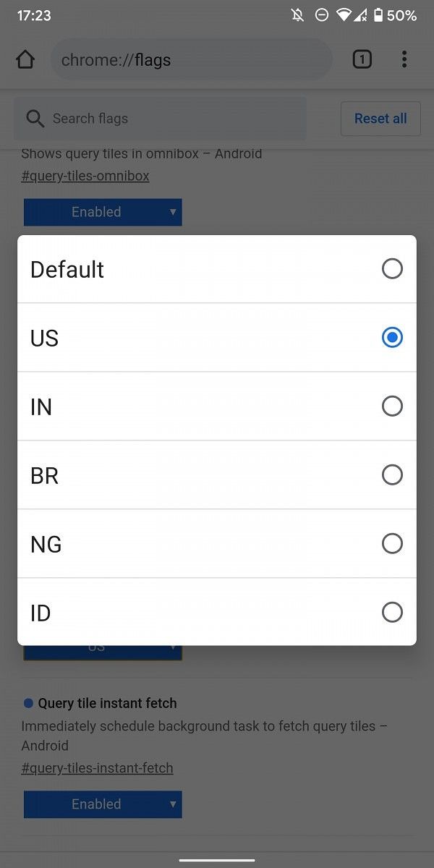The width and height of the screenshot is (434, 868).
Task: Open the Enabled dropdown for query-tiles-omnibox
Action: point(102,212)
